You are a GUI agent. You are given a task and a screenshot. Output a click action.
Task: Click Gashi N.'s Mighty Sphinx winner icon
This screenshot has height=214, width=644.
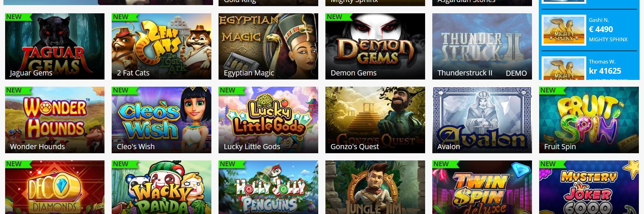[x=564, y=30]
